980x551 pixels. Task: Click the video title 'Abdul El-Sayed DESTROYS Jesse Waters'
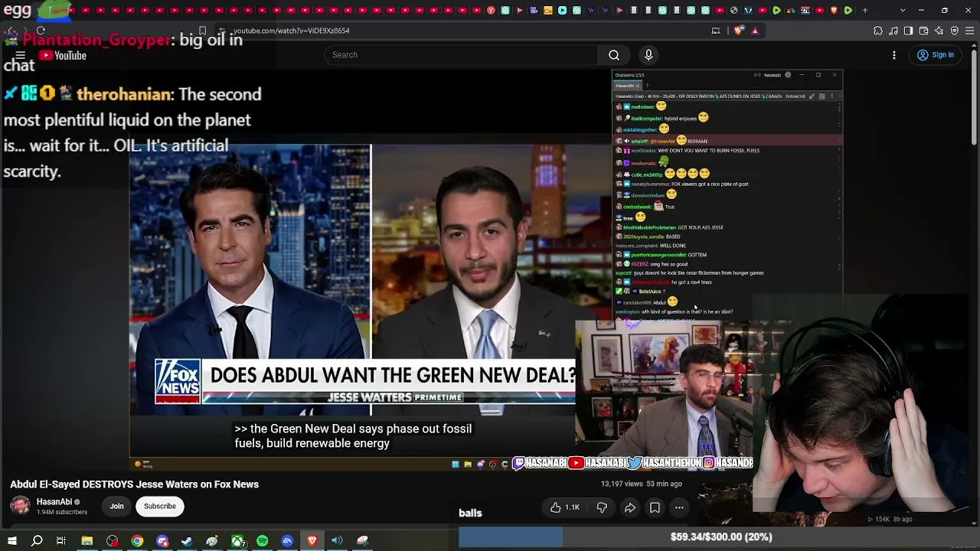134,484
